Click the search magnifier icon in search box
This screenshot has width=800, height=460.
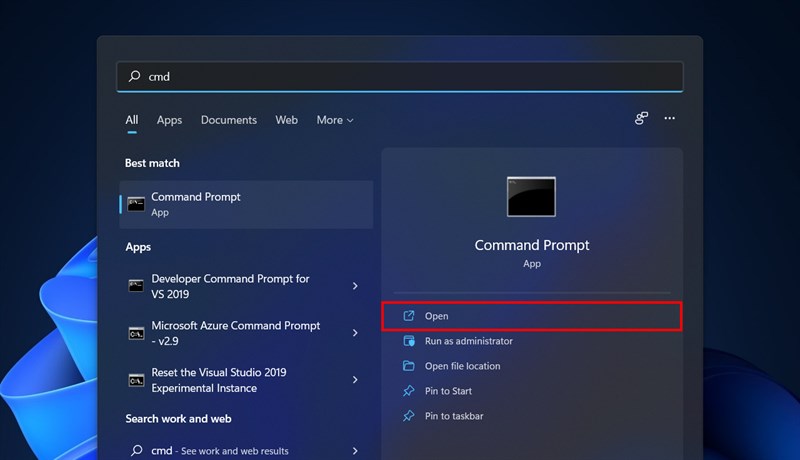click(134, 76)
